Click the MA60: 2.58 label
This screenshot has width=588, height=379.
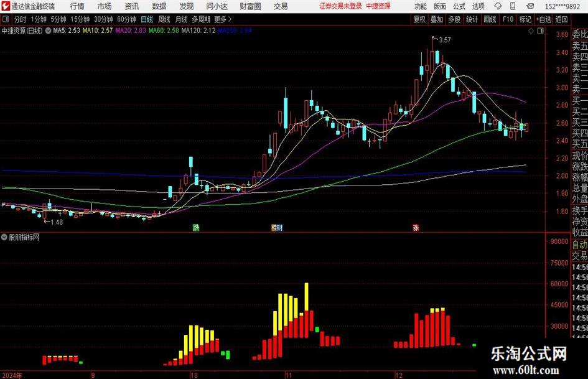[x=164, y=30]
